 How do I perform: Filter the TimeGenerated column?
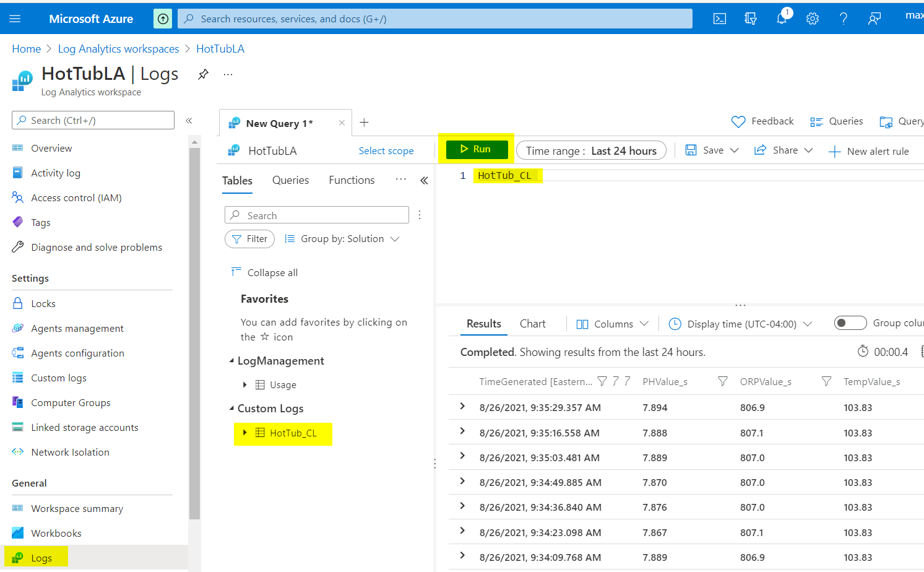pyautogui.click(x=602, y=381)
